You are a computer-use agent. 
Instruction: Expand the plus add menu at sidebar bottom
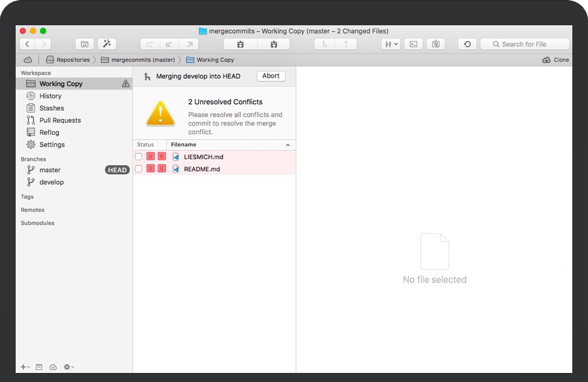point(25,367)
